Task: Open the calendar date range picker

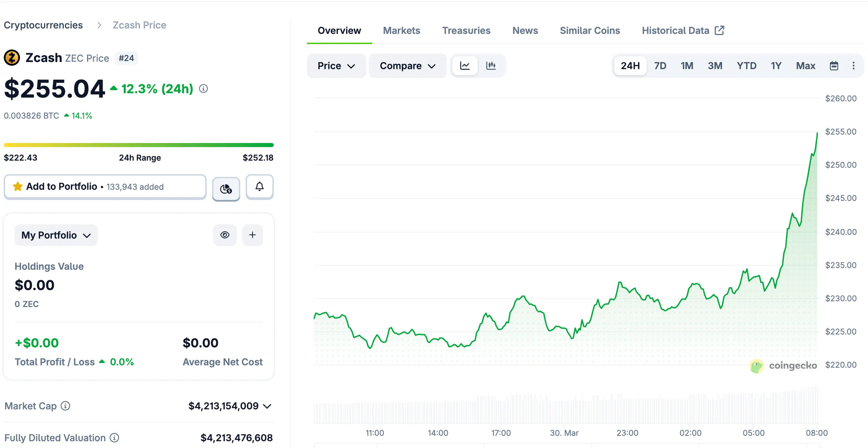Action: tap(834, 66)
